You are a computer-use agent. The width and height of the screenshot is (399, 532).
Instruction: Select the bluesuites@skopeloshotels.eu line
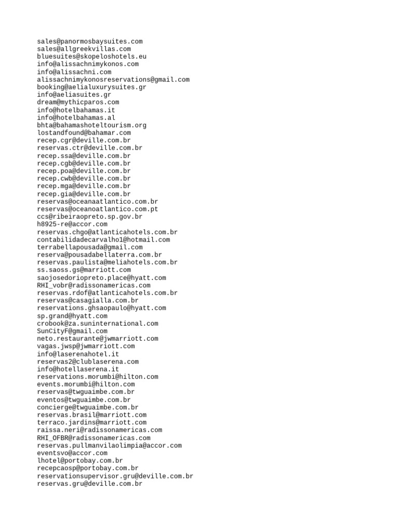(x=92, y=57)
